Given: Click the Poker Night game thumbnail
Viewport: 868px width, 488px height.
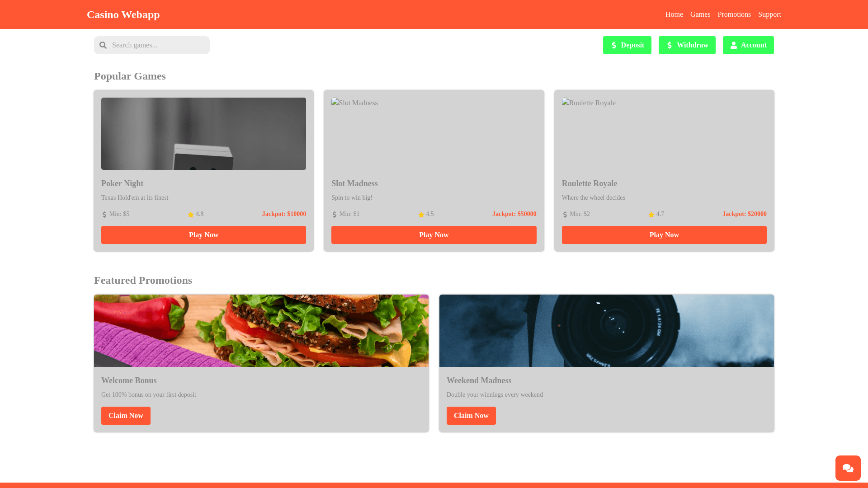Looking at the screenshot, I should click(x=203, y=134).
